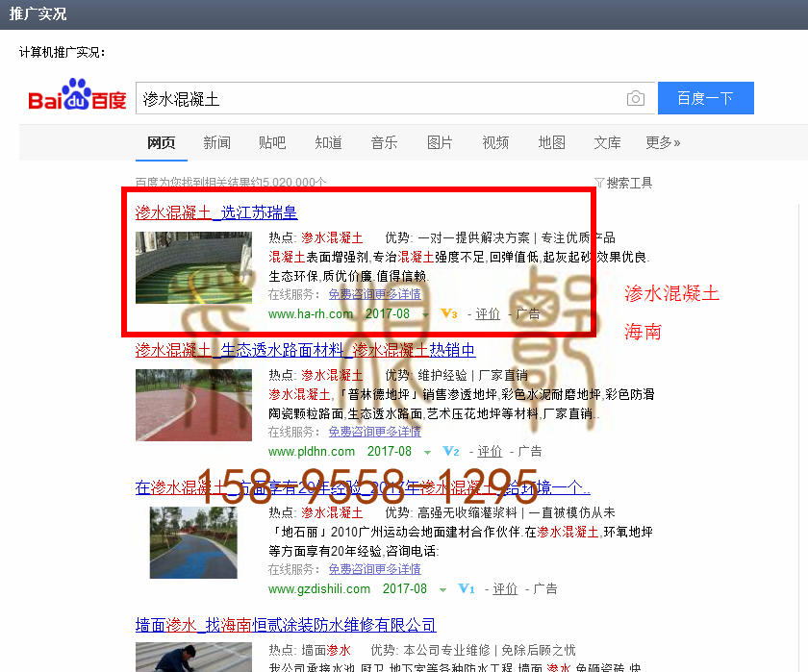
Task: Open the result title starting with 在渗水混凝土
Action: (x=363, y=487)
